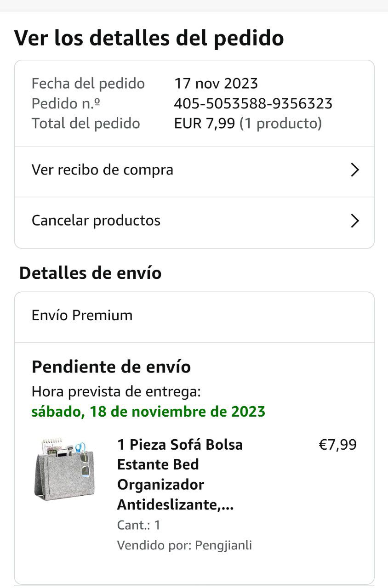Click the chevron beside Cancelar productos
Viewport: 388px width, 588px height.
pos(354,221)
